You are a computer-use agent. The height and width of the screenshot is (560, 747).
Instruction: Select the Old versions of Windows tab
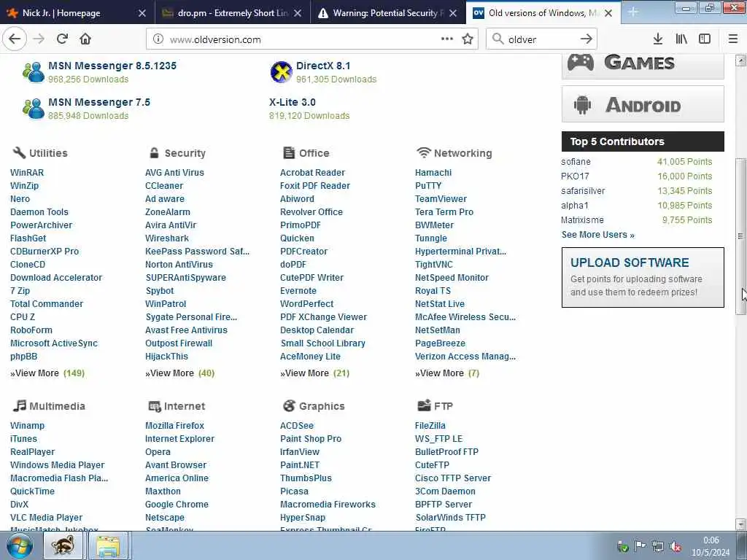pos(543,13)
